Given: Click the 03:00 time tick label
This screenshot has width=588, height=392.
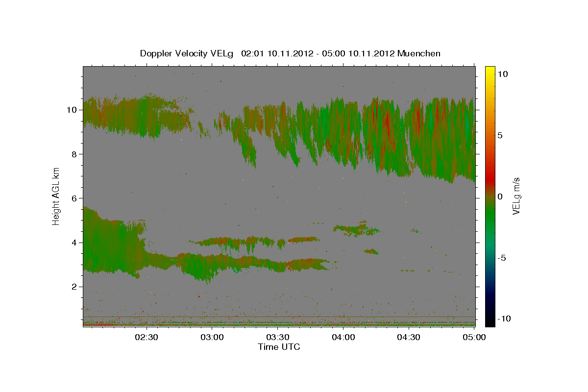Looking at the screenshot, I should (212, 337).
